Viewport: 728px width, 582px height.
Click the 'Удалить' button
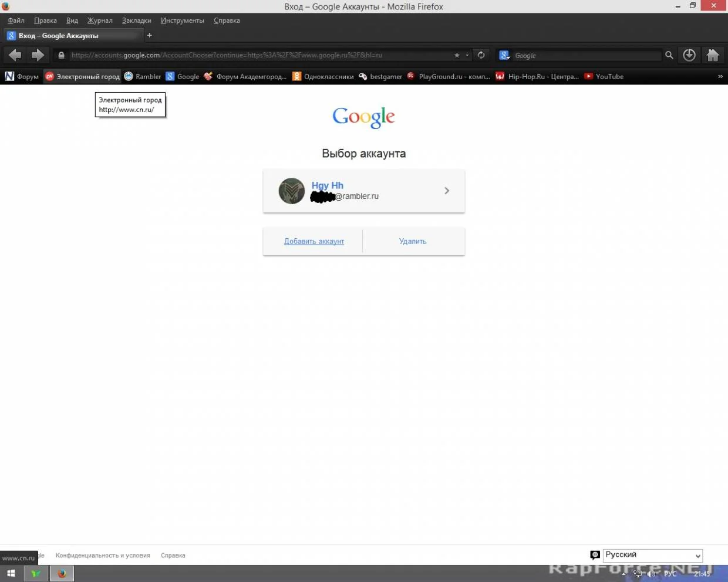[x=413, y=241]
